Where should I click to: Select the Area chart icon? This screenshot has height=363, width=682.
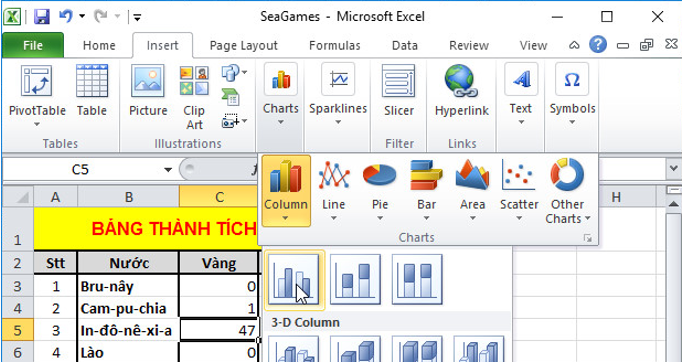pyautogui.click(x=472, y=175)
